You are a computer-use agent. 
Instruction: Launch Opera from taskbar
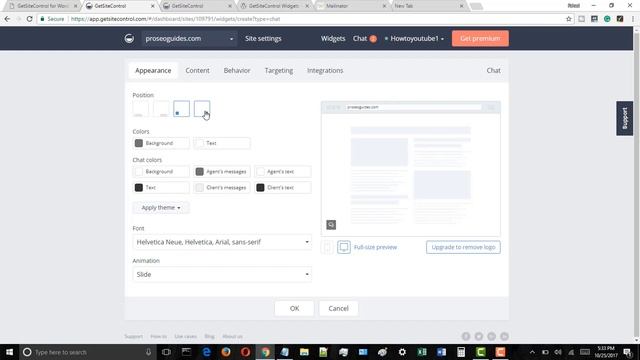coord(245,352)
